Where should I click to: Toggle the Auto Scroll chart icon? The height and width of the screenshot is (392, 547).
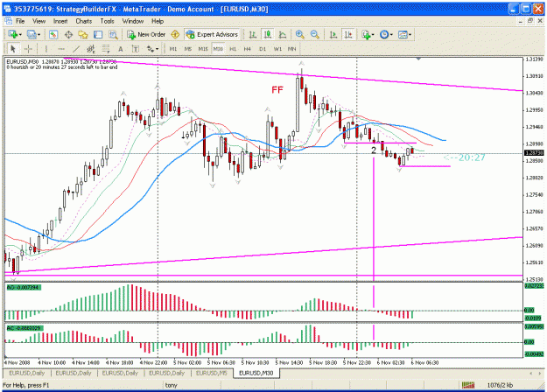(x=333, y=34)
